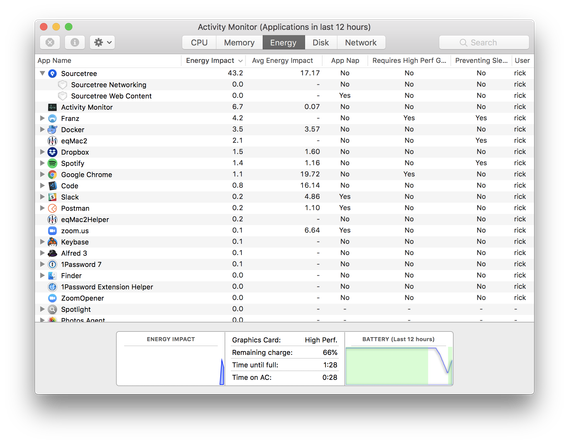Click the 1Password 7 icon

(52, 264)
